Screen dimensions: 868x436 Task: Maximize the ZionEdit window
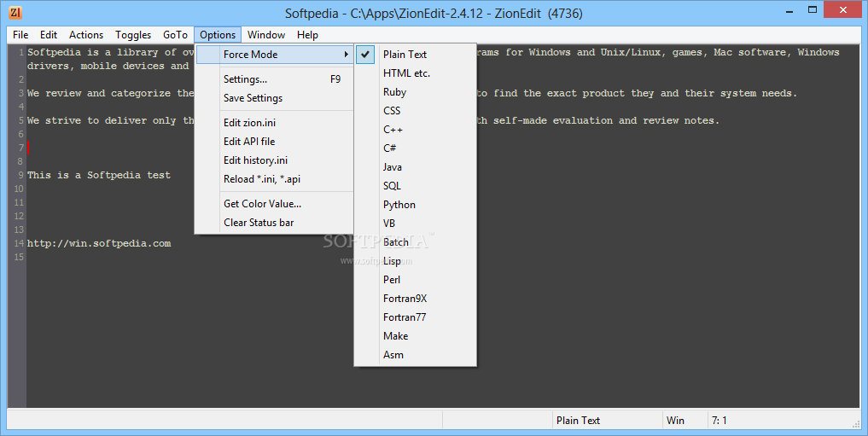tap(812, 10)
